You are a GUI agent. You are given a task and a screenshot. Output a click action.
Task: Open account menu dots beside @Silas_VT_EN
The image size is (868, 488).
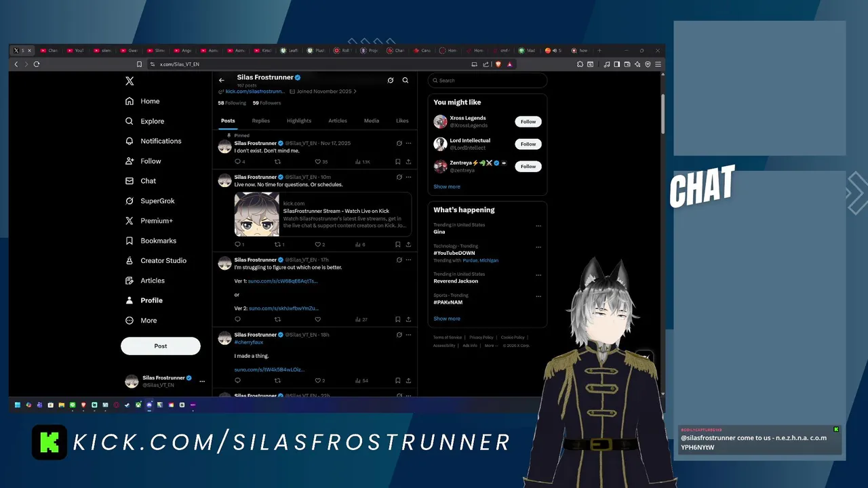(x=201, y=382)
